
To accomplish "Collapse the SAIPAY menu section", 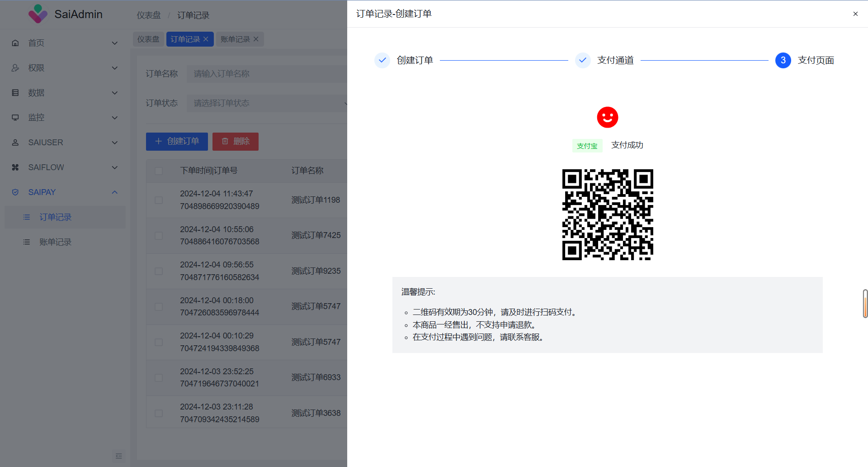I will pos(115,192).
